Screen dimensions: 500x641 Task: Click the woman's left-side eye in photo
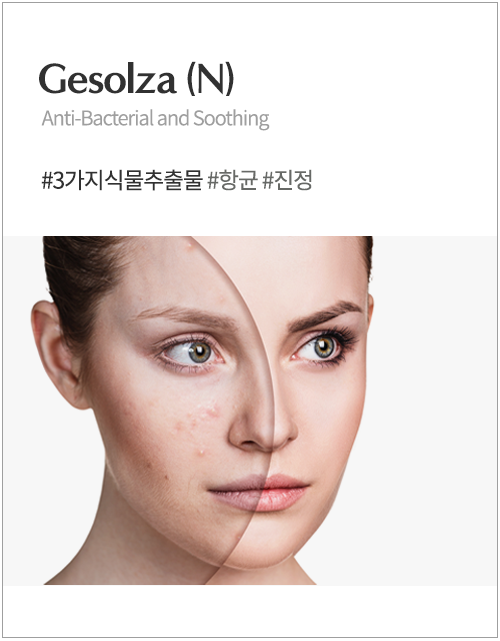click(190, 352)
